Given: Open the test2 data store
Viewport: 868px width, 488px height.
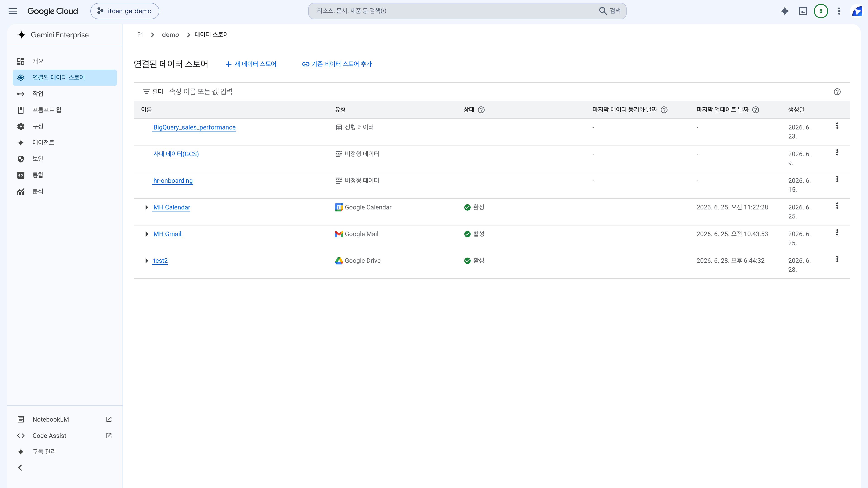Looking at the screenshot, I should [160, 261].
